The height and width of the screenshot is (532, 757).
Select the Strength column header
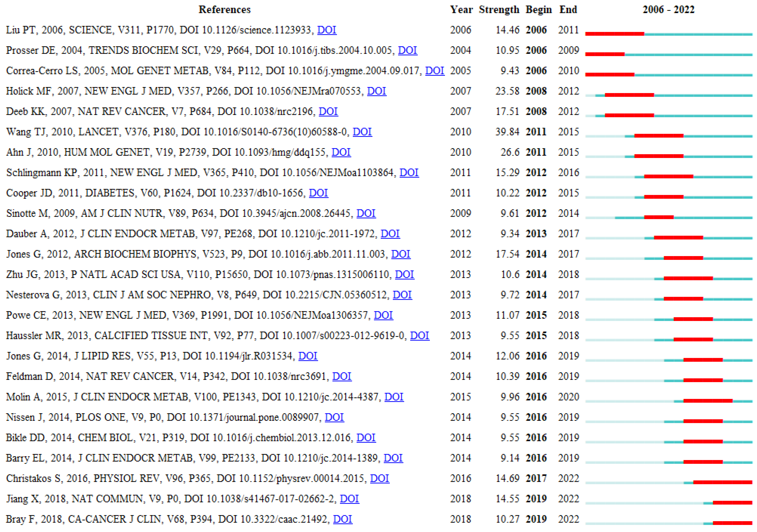pos(499,10)
